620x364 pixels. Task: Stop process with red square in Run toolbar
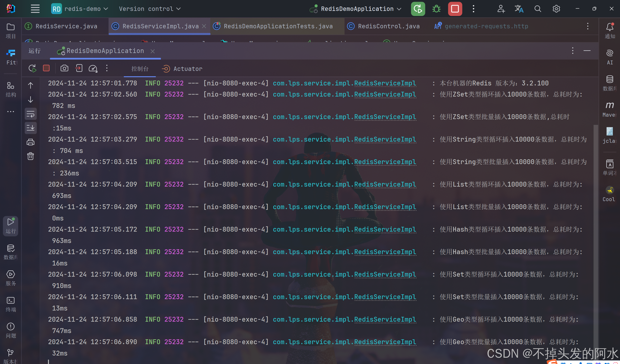click(x=46, y=68)
